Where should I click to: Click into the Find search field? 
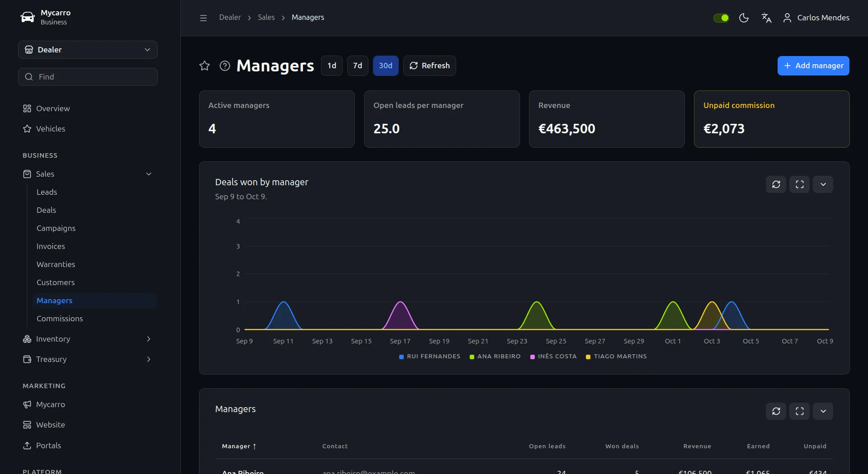88,77
